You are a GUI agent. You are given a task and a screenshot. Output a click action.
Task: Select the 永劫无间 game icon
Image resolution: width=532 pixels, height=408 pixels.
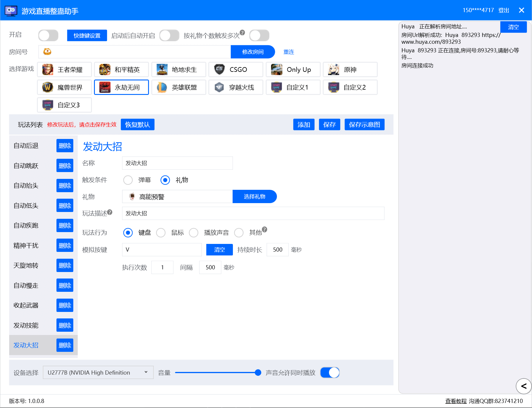click(105, 87)
